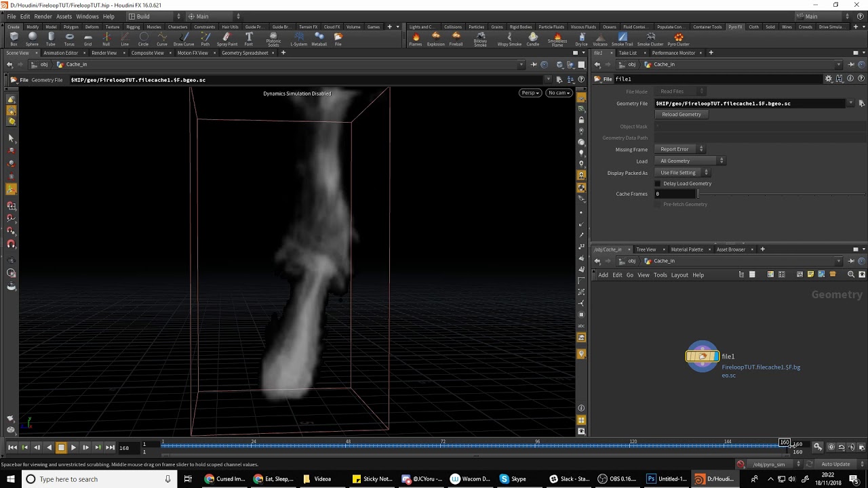Open the Render menu
Viewport: 868px width, 488px height.
pos(43,16)
